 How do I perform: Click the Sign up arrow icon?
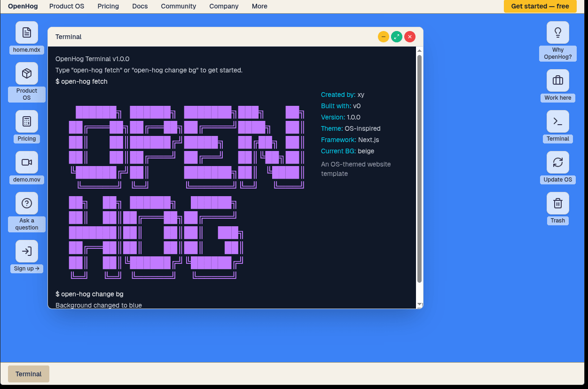pos(26,251)
